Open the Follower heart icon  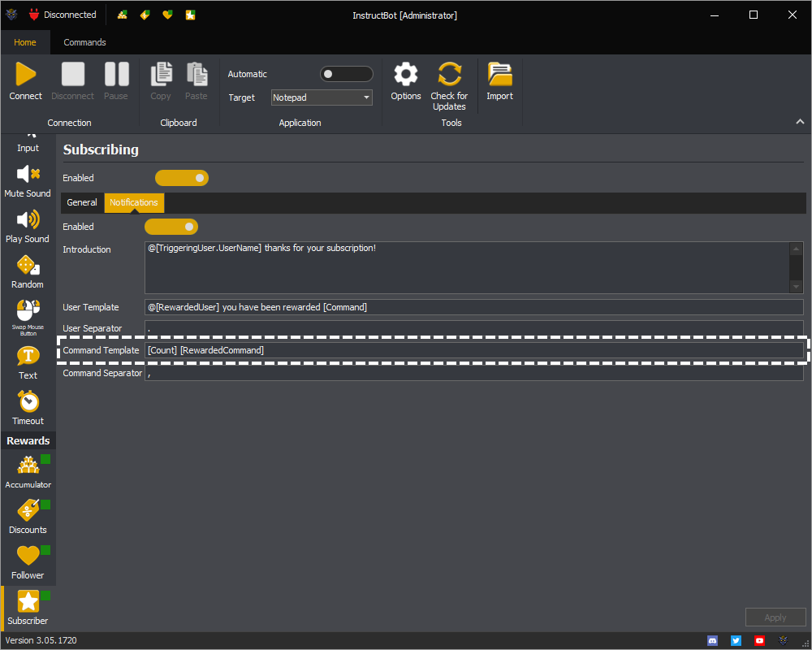[28, 556]
